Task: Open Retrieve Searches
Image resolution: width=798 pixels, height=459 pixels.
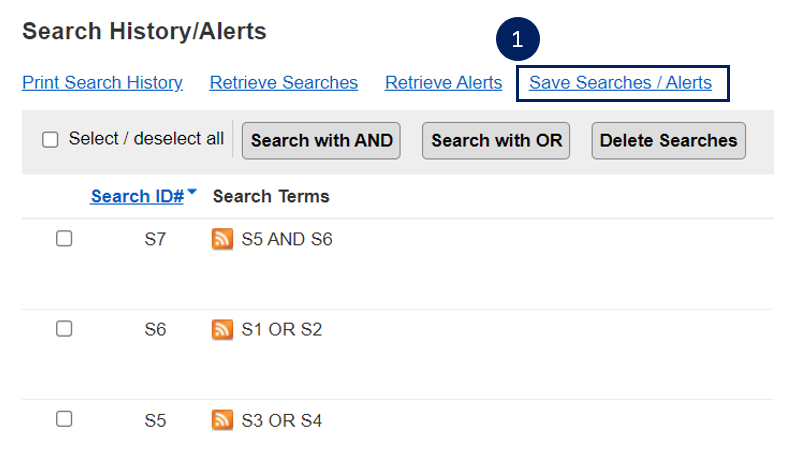Action: pos(284,82)
